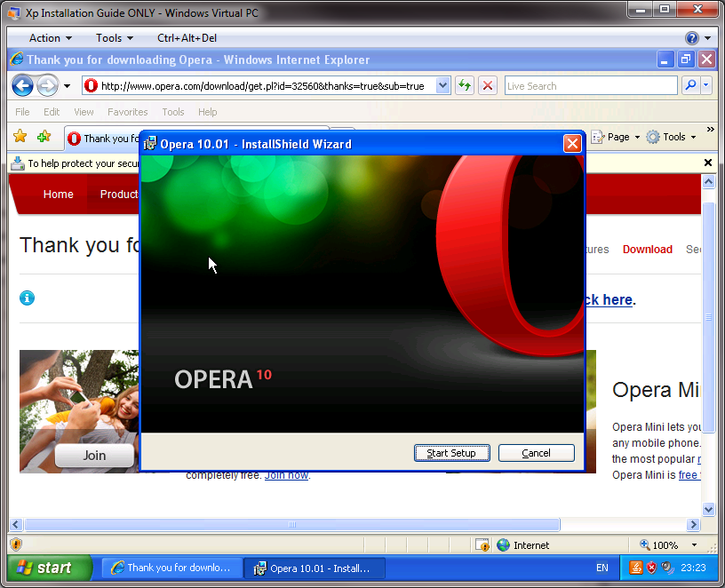
Task: Click the Add to Favorites icon
Action: [x=44, y=137]
